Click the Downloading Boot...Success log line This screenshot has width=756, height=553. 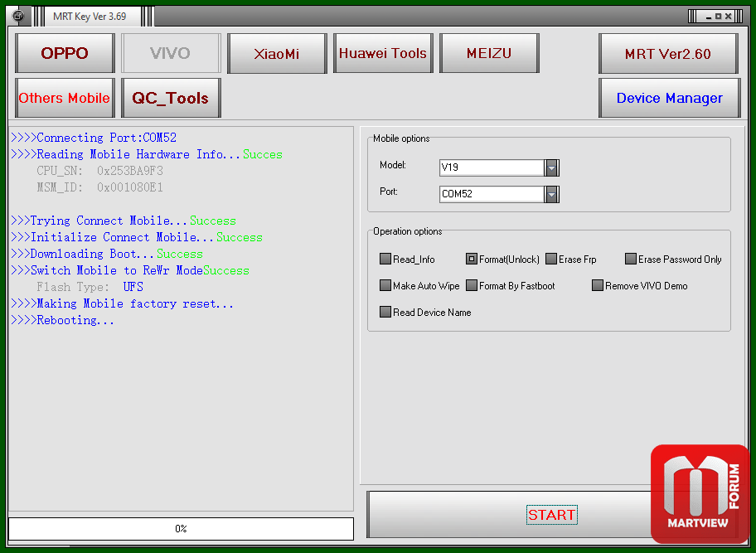click(x=107, y=254)
